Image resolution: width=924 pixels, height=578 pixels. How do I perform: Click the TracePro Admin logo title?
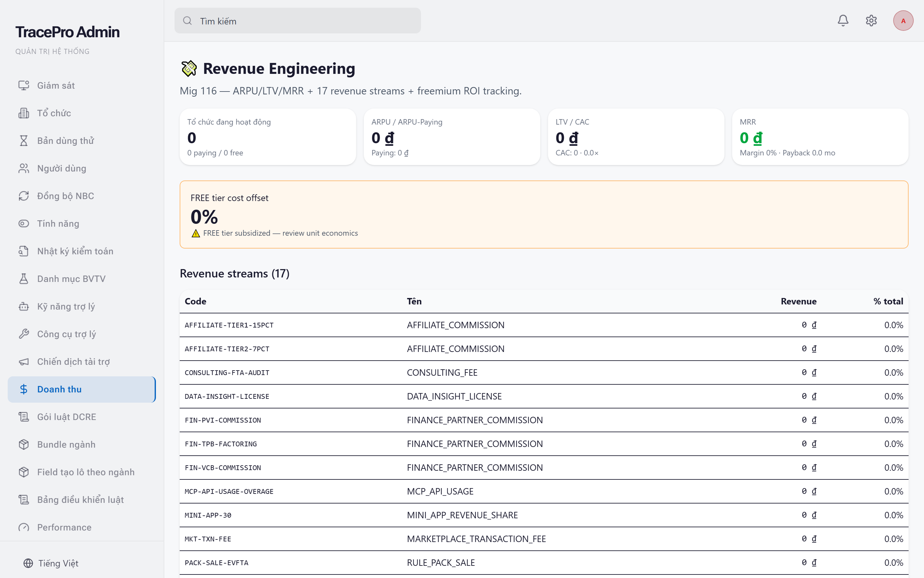point(67,32)
